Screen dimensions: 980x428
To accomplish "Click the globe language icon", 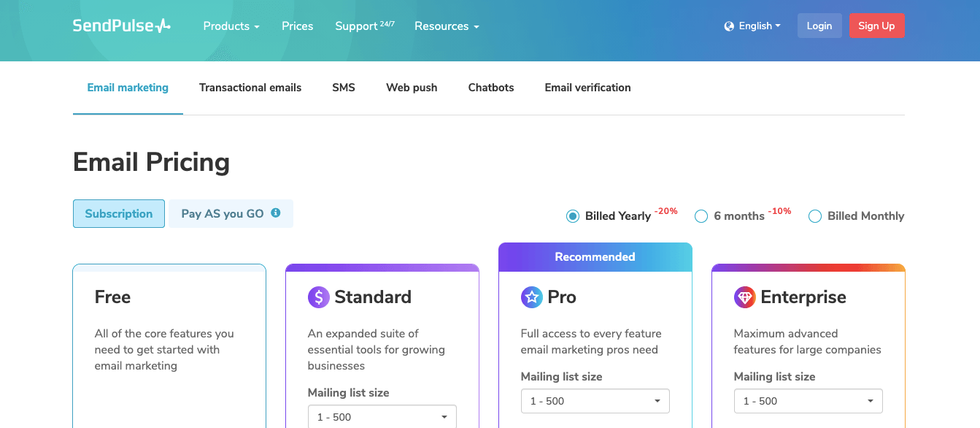I will pos(729,26).
